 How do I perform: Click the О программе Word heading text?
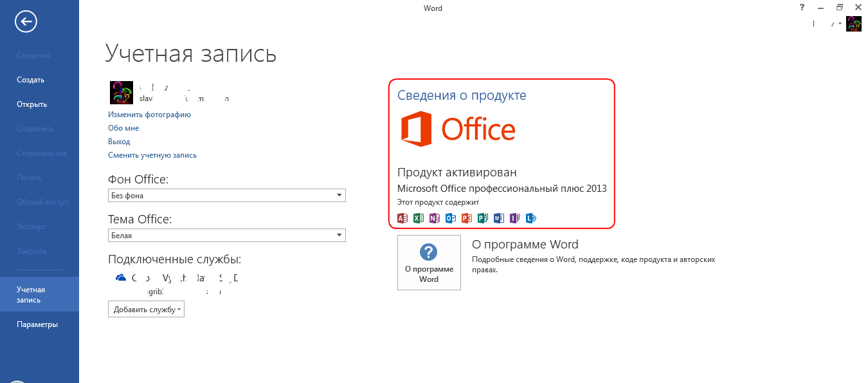[x=525, y=245]
